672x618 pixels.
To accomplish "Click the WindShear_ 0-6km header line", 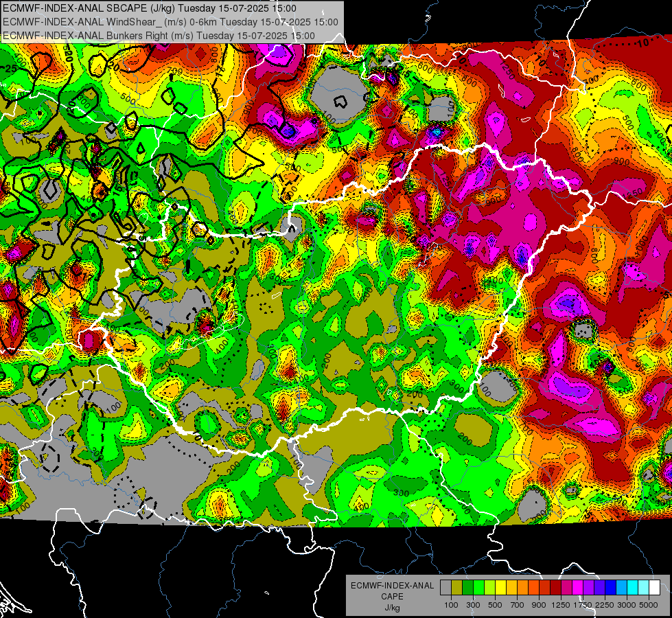I will click(x=170, y=22).
